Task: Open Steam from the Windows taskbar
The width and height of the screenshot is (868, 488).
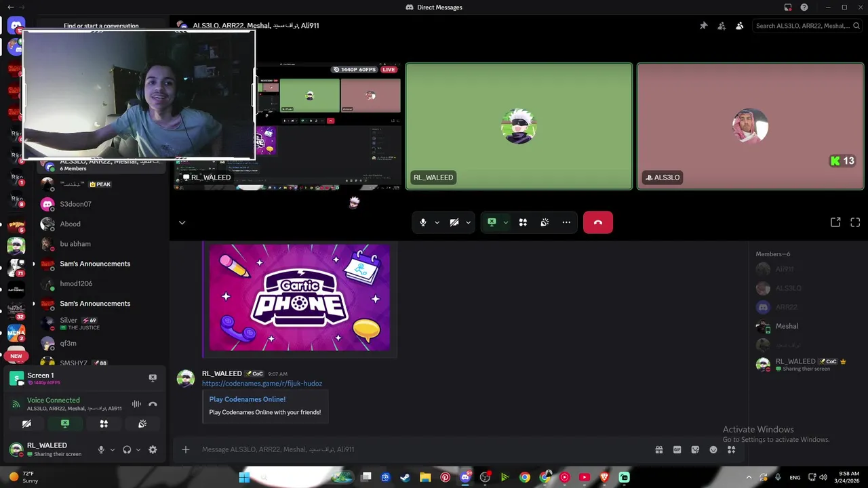Action: click(x=405, y=477)
